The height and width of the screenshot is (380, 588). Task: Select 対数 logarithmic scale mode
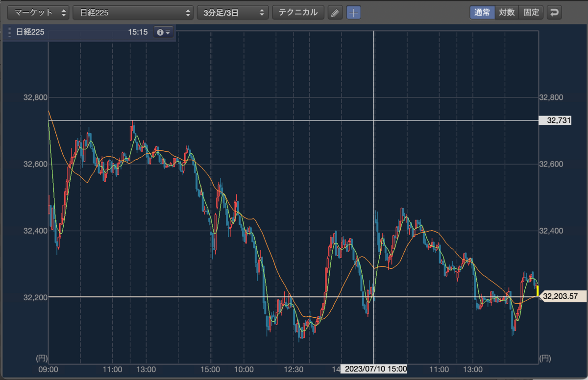pyautogui.click(x=507, y=13)
